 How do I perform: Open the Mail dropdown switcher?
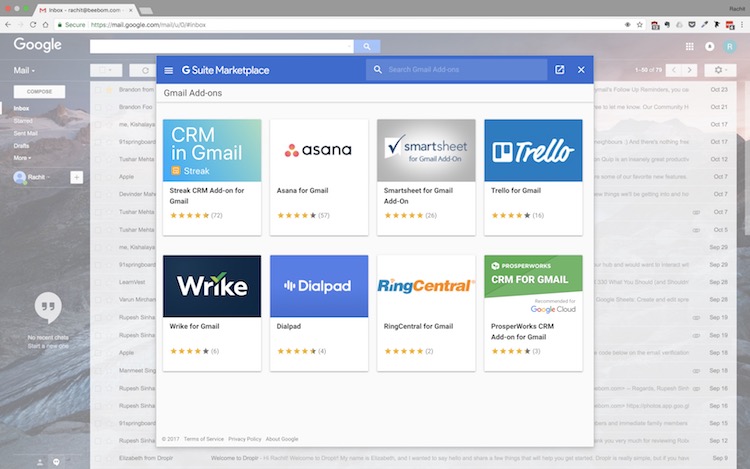(x=24, y=70)
